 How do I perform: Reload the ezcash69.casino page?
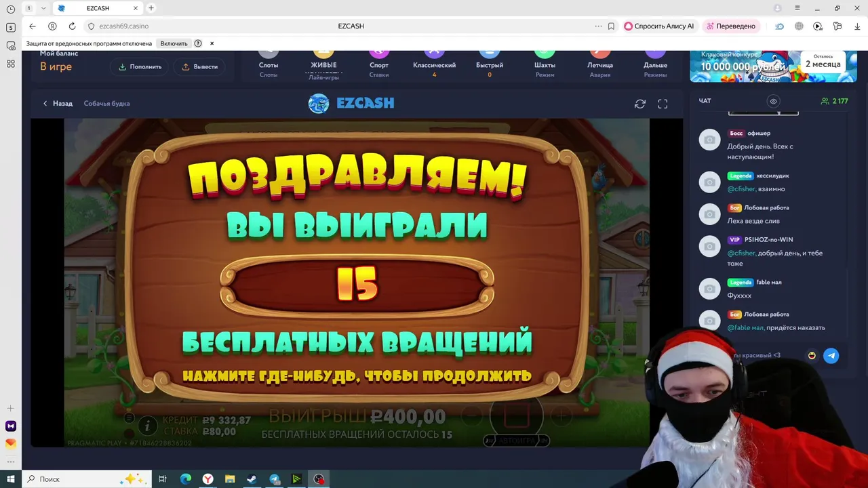pyautogui.click(x=72, y=26)
